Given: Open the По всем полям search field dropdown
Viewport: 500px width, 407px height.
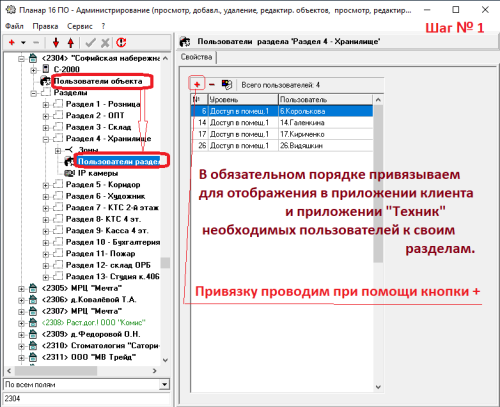Looking at the screenshot, I should (164, 384).
